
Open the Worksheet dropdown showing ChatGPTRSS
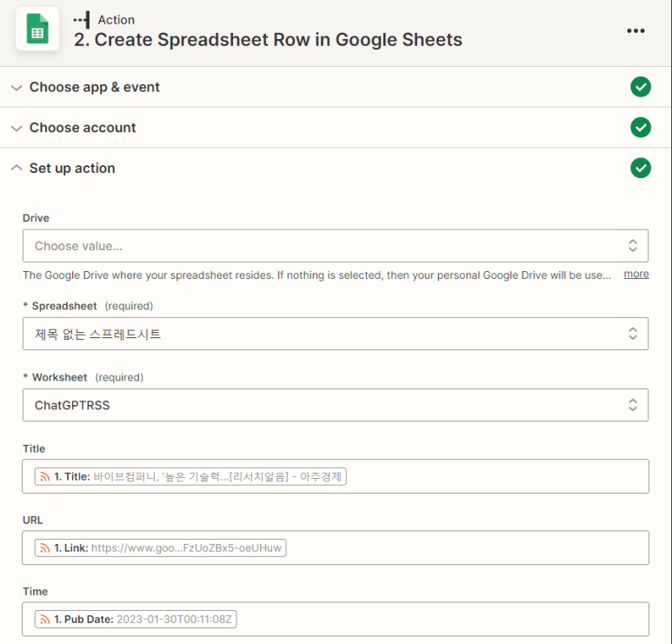tap(336, 405)
